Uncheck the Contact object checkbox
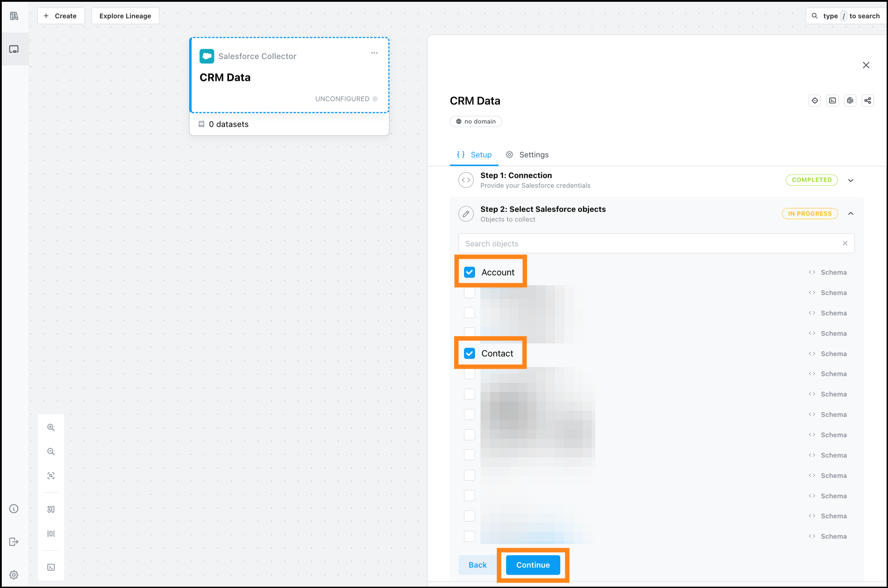 (x=469, y=354)
